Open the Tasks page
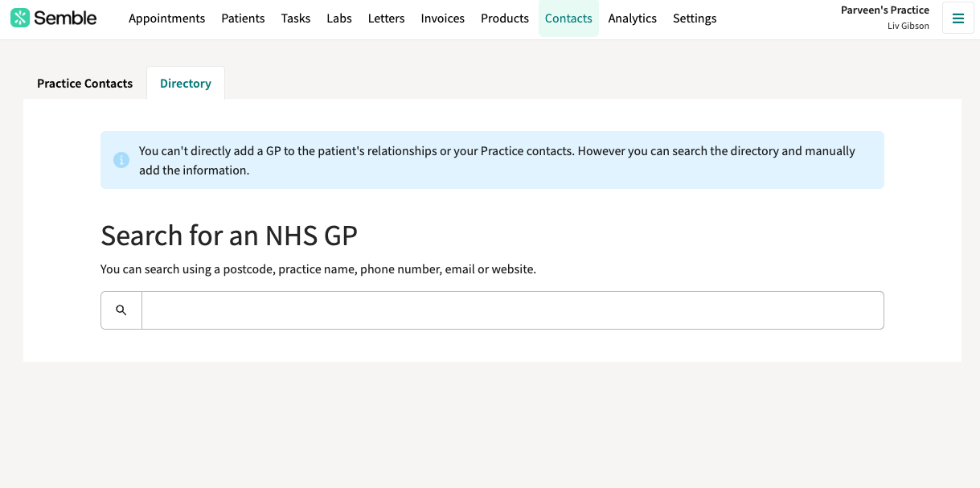 pyautogui.click(x=296, y=18)
